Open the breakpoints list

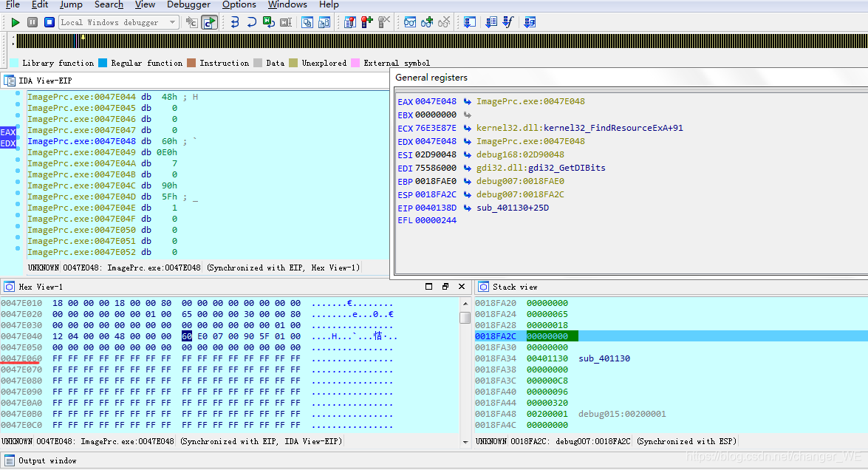(349, 21)
